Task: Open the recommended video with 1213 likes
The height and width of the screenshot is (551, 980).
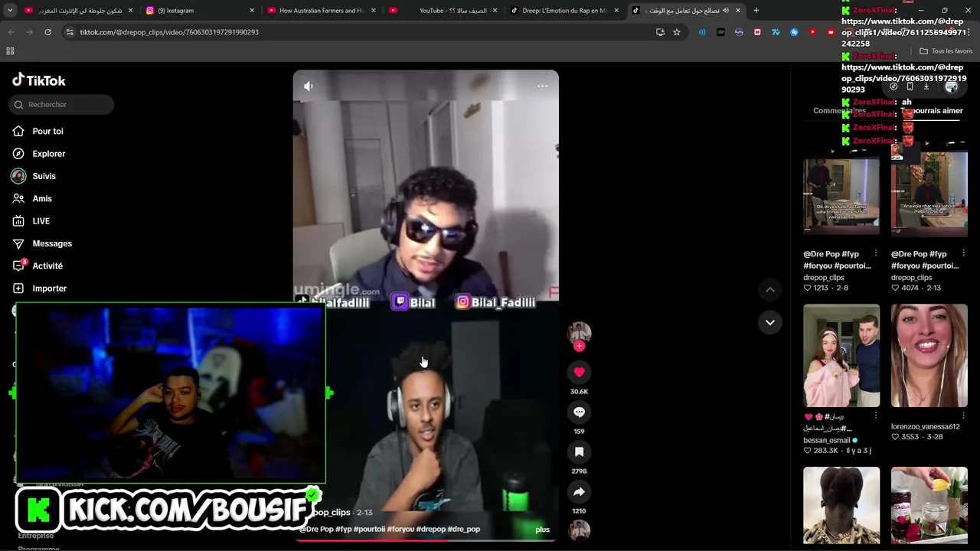Action: [841, 190]
